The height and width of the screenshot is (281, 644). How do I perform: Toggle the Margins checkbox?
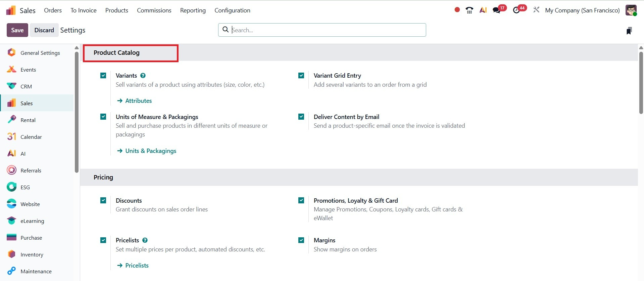click(x=301, y=240)
